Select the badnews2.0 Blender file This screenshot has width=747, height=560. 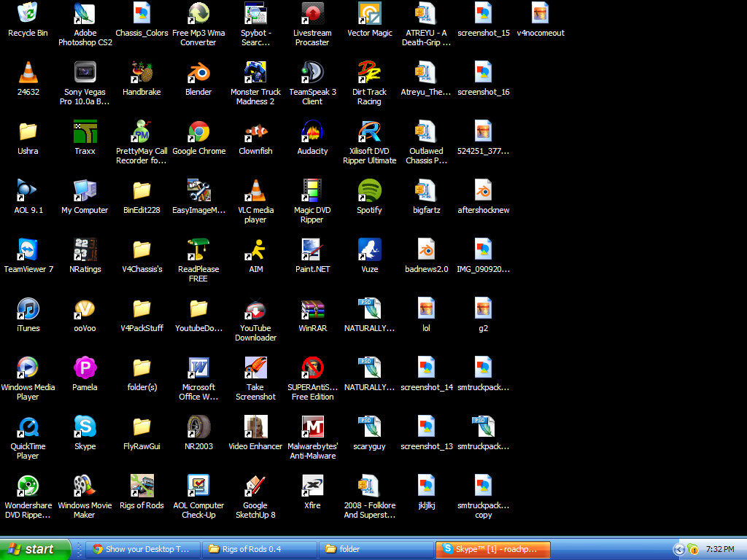426,249
